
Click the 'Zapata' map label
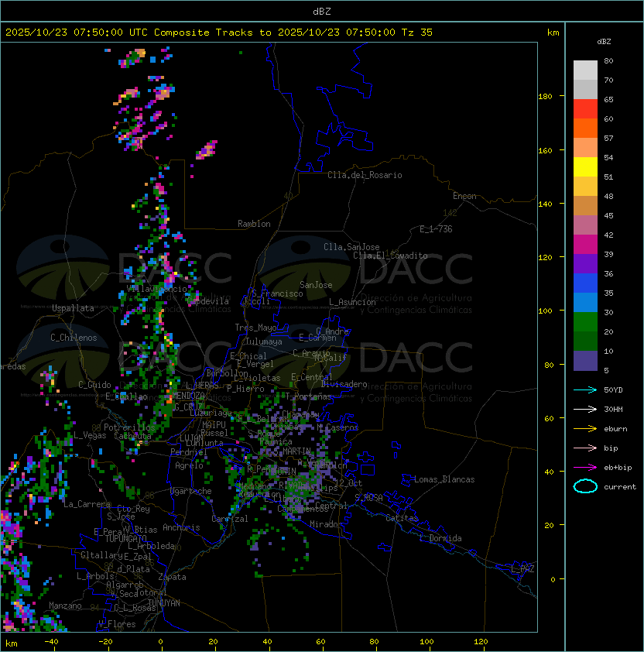[172, 577]
